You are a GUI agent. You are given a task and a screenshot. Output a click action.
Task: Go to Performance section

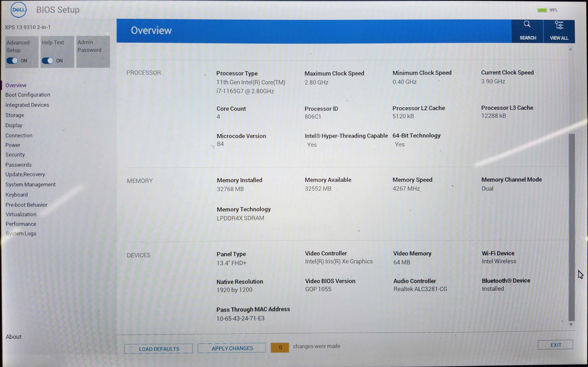(21, 224)
